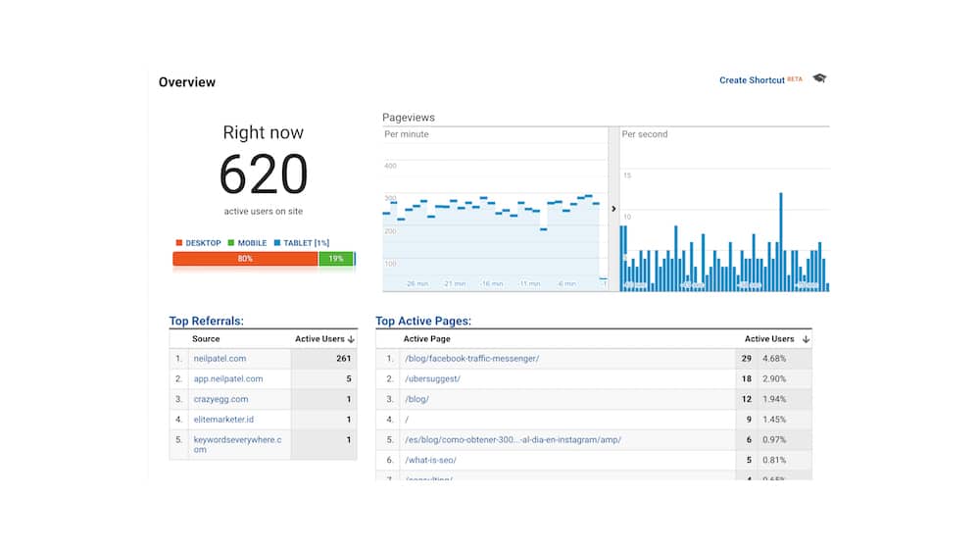This screenshot has width=980, height=549.
Task: Open crazyegg.com referral source
Action: tap(220, 399)
